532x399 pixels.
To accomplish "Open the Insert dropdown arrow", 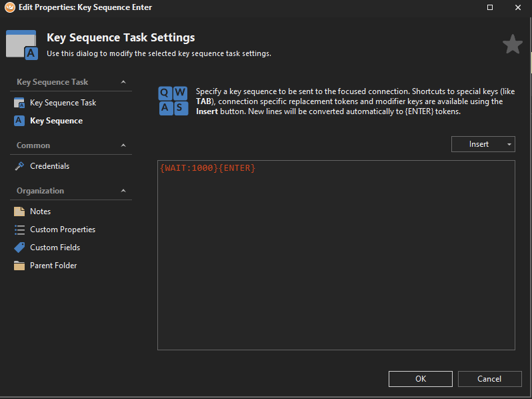I will (x=509, y=144).
